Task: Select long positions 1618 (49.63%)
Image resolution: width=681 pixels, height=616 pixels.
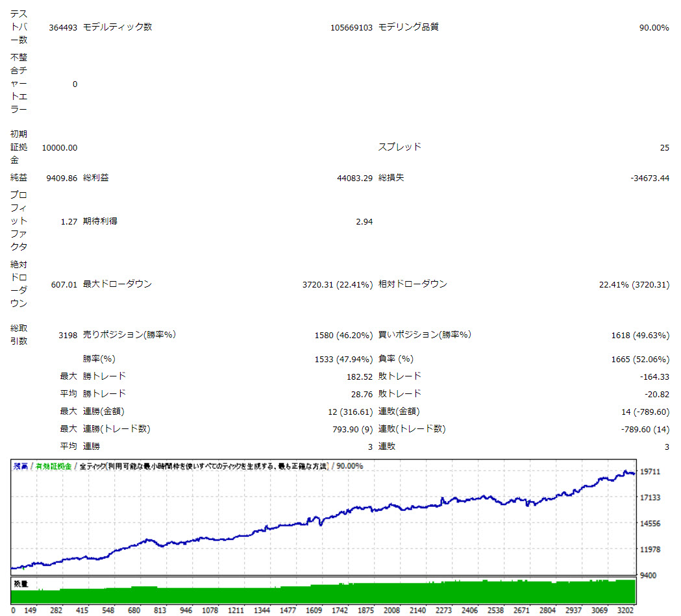Action: pos(640,335)
